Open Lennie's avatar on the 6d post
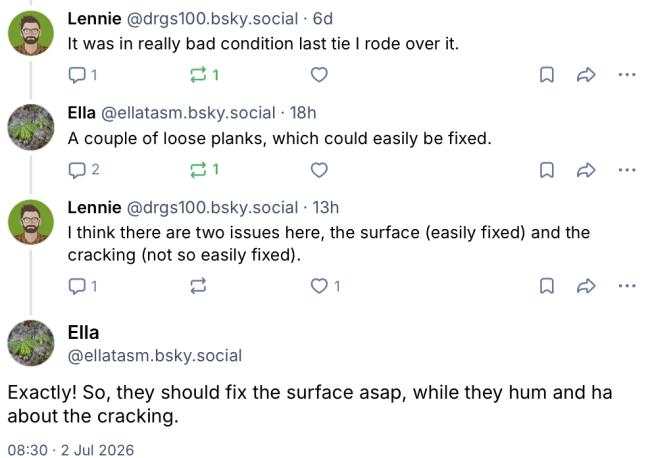Viewport: 650px width, 458px height. [31, 33]
